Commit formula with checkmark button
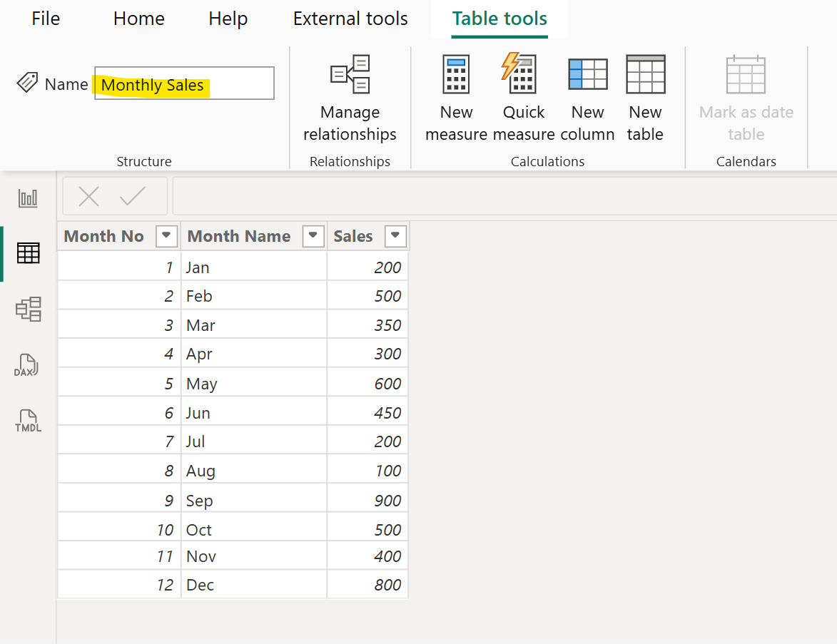Viewport: 837px width, 644px height. click(133, 196)
